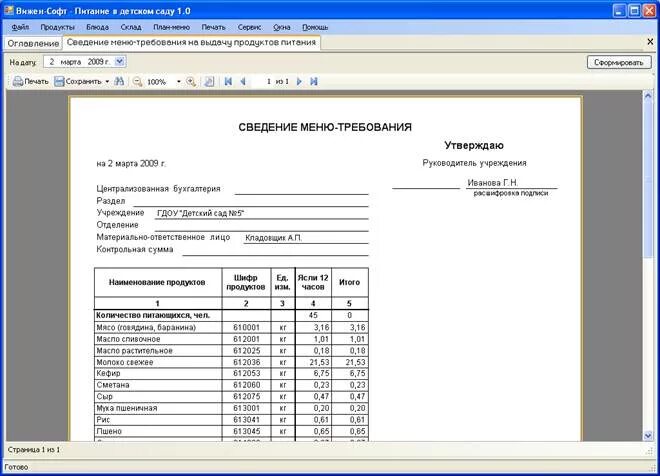Click the Количество питающихся, чел. row
The width and height of the screenshot is (660, 476).
tap(231, 315)
